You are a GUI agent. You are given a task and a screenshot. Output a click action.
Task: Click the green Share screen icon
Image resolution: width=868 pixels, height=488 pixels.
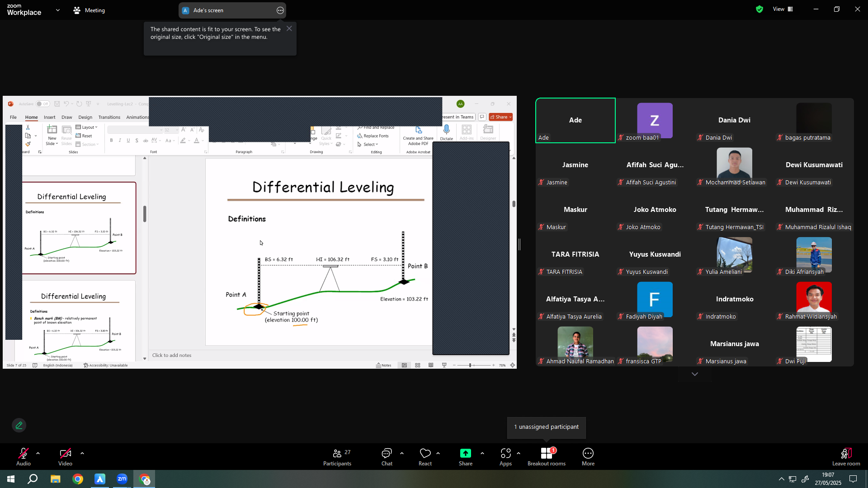[466, 453]
